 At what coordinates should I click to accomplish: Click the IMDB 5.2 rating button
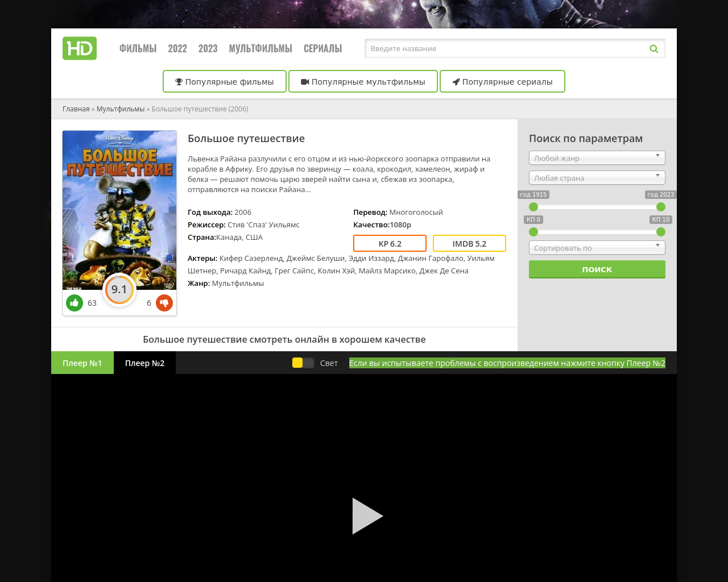pyautogui.click(x=469, y=243)
